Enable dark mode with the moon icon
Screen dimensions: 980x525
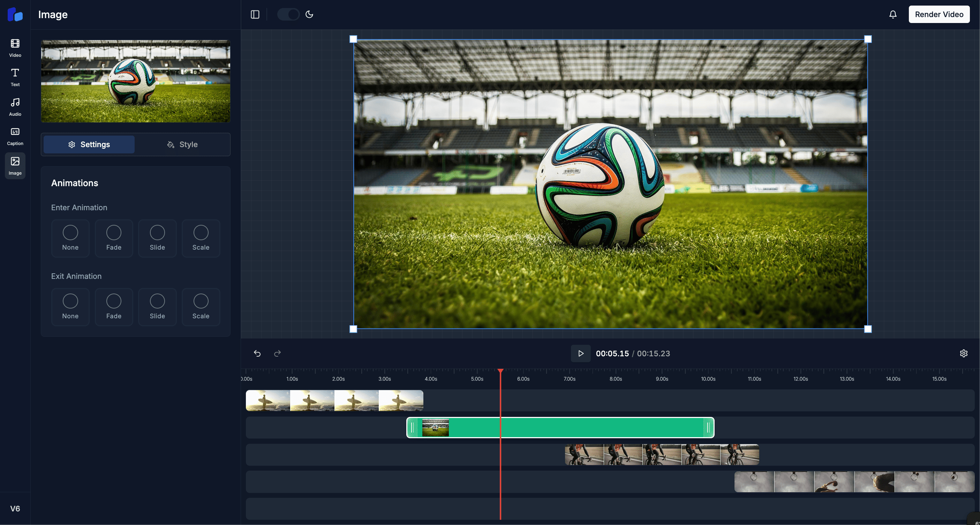click(309, 14)
